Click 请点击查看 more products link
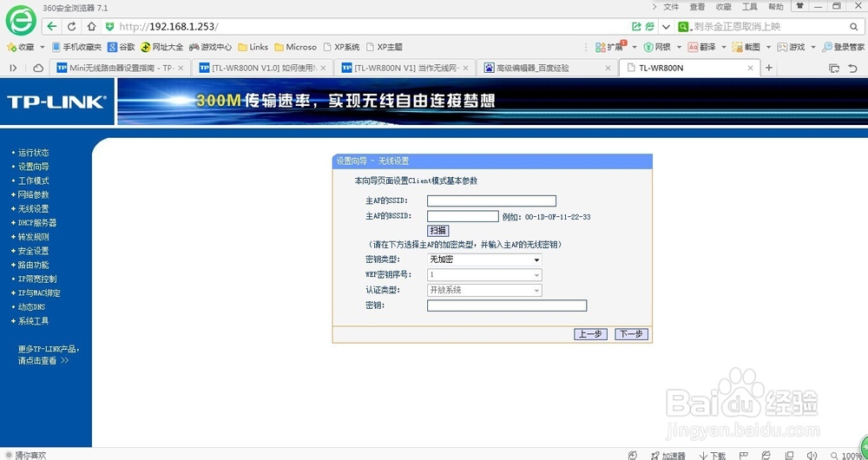 [x=43, y=361]
